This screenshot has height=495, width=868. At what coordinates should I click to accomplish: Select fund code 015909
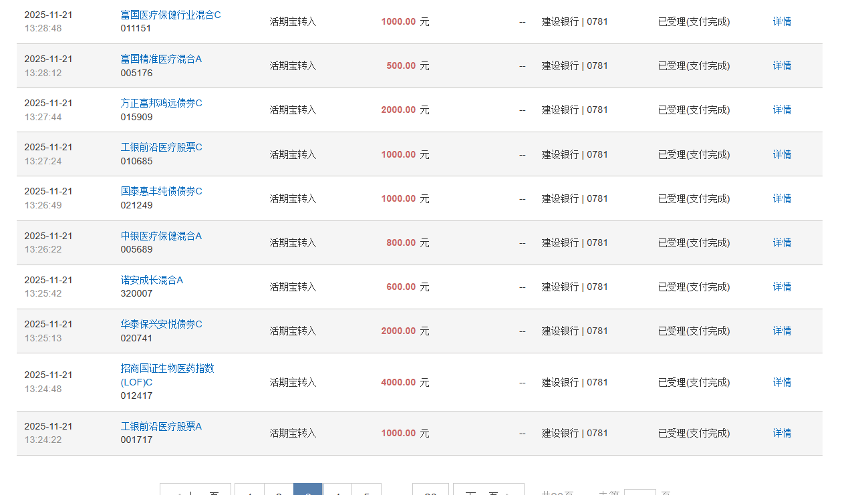pos(136,117)
